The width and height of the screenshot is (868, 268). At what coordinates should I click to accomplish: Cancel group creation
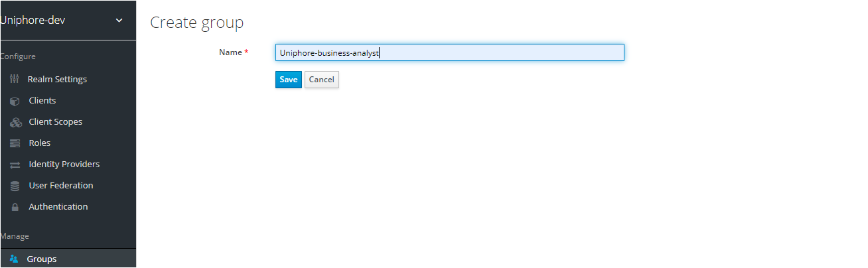(322, 80)
